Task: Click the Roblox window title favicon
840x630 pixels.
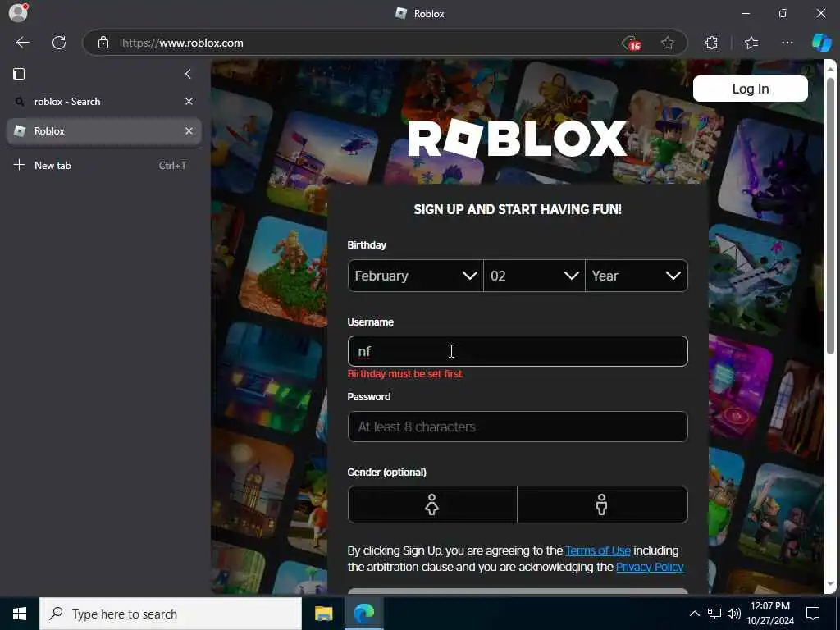Action: 400,13
